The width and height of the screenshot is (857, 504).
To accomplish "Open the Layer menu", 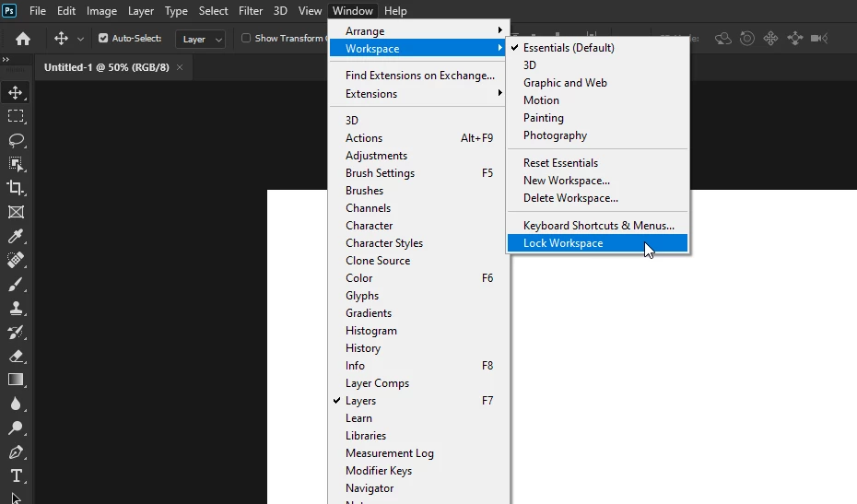I will [140, 11].
